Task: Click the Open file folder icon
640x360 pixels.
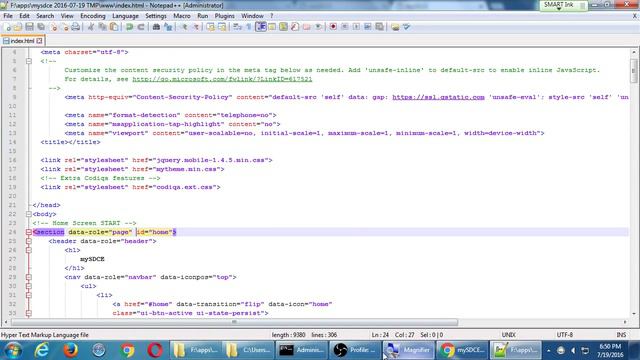Action: tap(18, 27)
